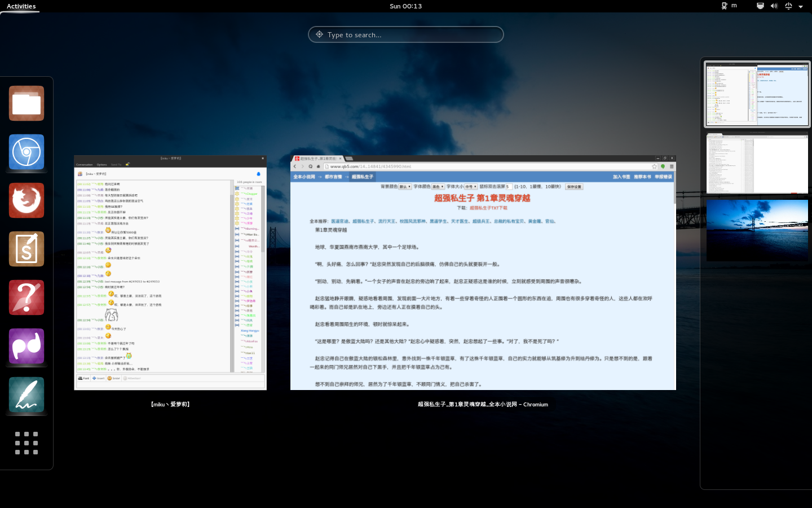The width and height of the screenshot is (812, 508).
Task: Open the Files manager from the dash
Action: point(27,103)
